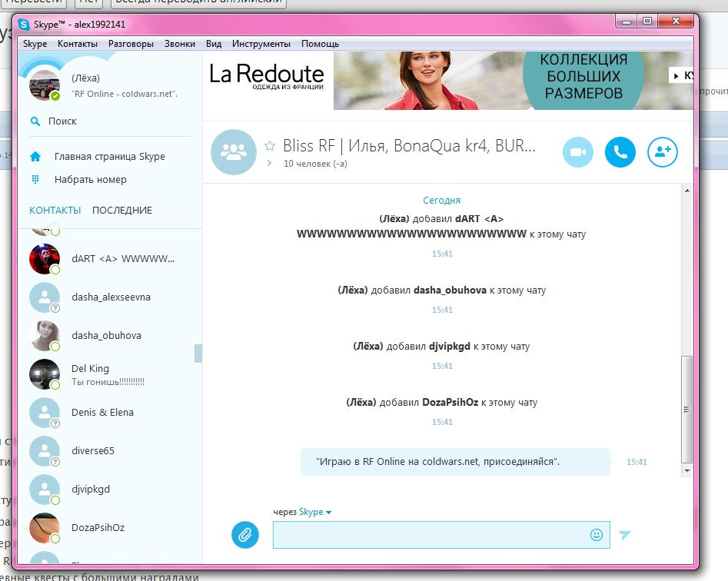Call the Bliss RF group
This screenshot has width=728, height=581.
[620, 152]
